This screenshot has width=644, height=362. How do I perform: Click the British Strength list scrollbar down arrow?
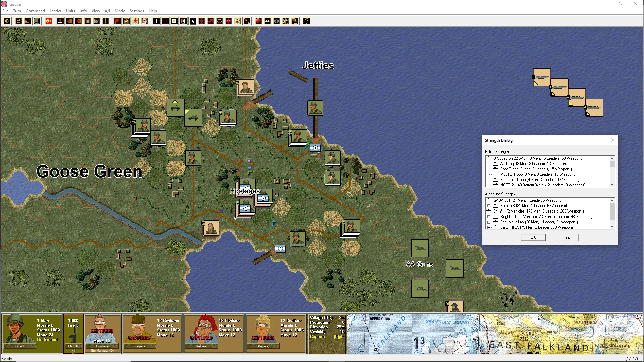[x=612, y=184]
